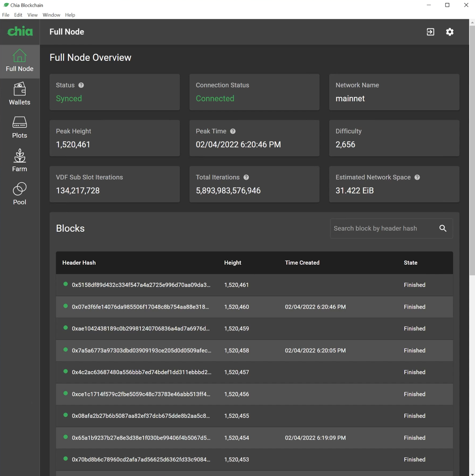Click the search magnifier icon
The height and width of the screenshot is (476, 475).
coord(443,228)
